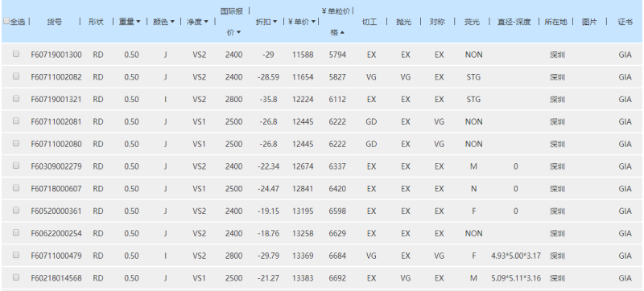Select item number F60711000479
The height and width of the screenshot is (291, 644).
click(x=56, y=256)
